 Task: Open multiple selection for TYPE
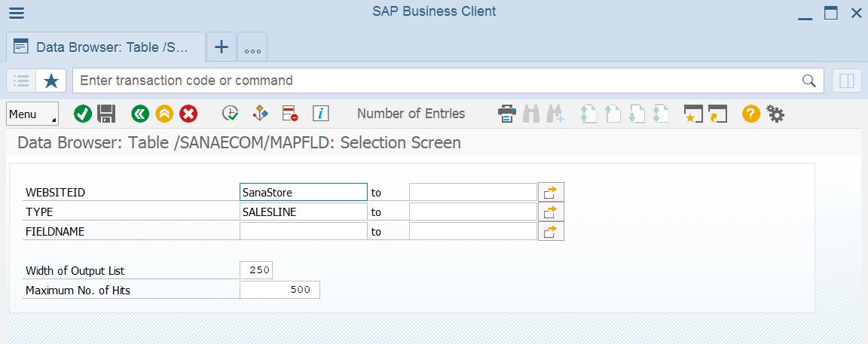[551, 212]
